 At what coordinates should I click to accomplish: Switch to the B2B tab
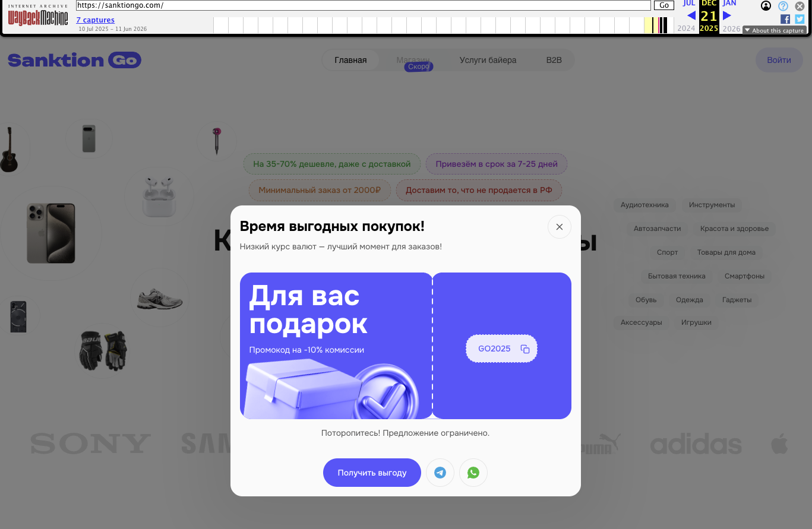pos(554,60)
